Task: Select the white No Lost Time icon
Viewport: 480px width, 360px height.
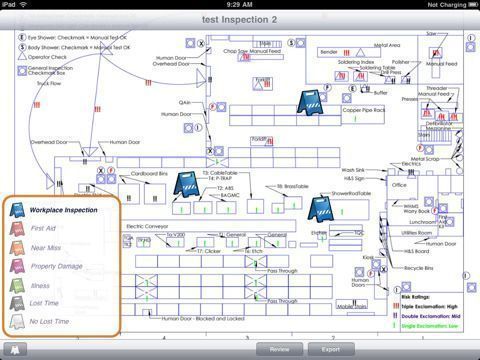Action: pos(17,322)
